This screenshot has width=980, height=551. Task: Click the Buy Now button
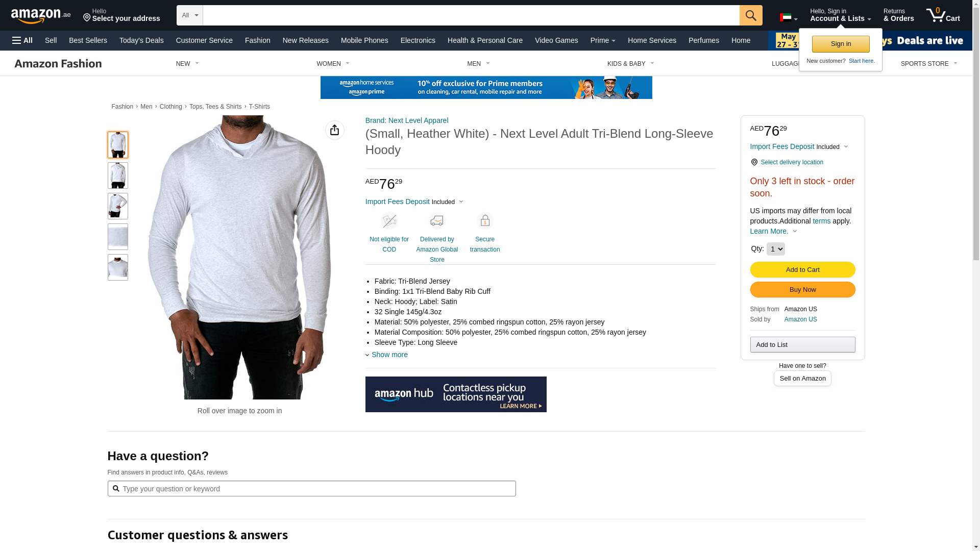(x=802, y=290)
